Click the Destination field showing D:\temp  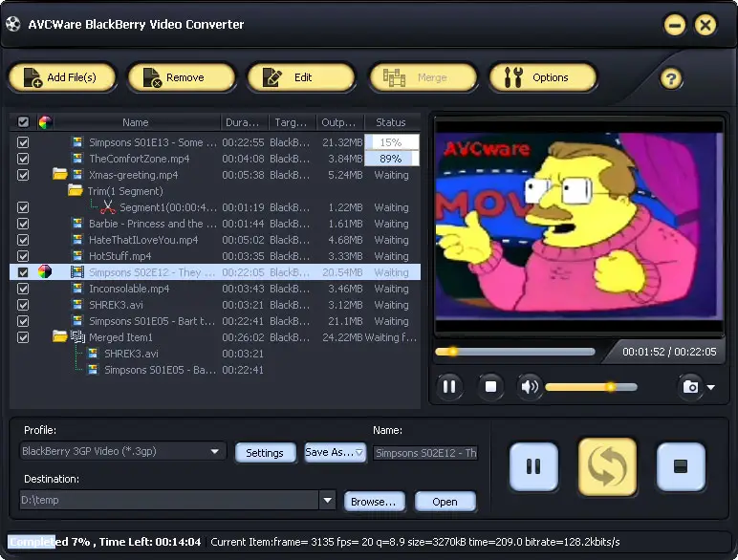click(x=169, y=500)
